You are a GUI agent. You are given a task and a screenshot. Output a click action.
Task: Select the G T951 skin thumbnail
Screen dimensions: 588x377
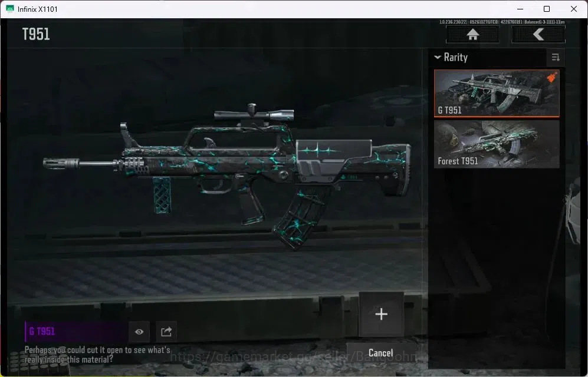pyautogui.click(x=497, y=93)
